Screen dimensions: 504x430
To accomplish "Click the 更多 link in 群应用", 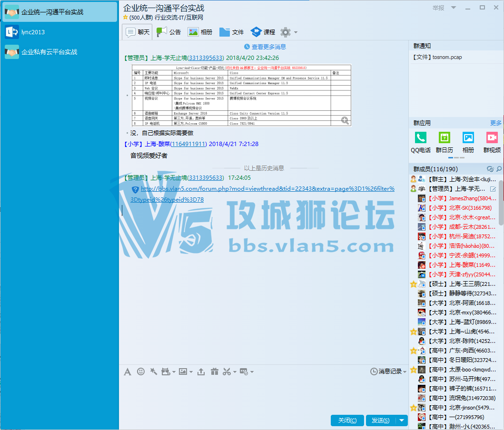I will click(x=495, y=123).
